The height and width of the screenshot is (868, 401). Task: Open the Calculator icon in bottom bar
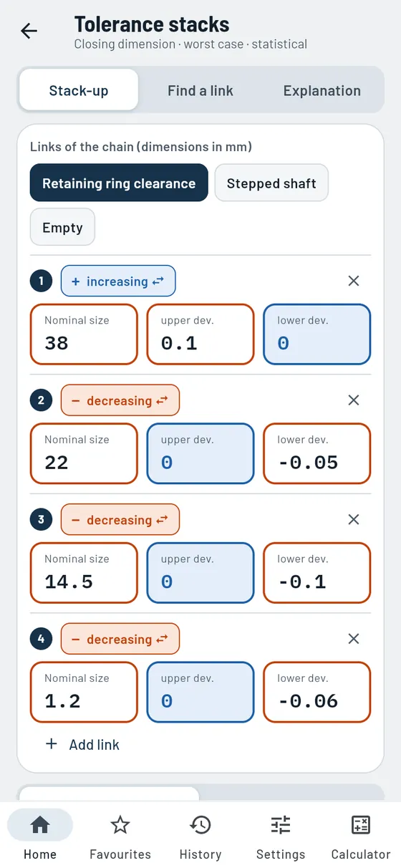(361, 825)
